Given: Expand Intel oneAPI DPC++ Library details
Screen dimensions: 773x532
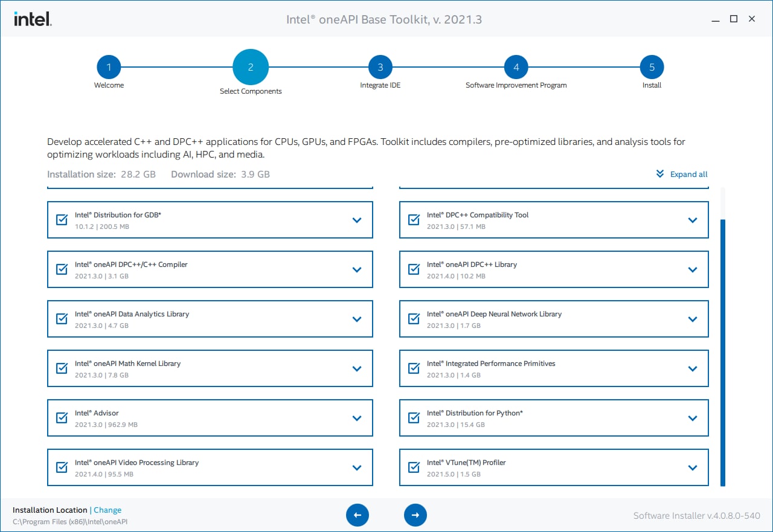Looking at the screenshot, I should point(693,270).
